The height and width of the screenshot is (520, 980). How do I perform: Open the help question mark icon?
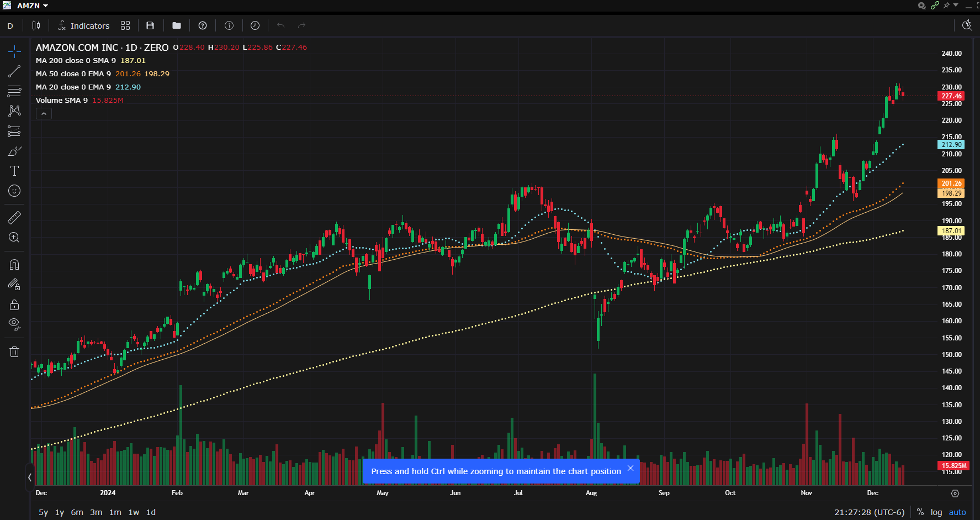203,25
